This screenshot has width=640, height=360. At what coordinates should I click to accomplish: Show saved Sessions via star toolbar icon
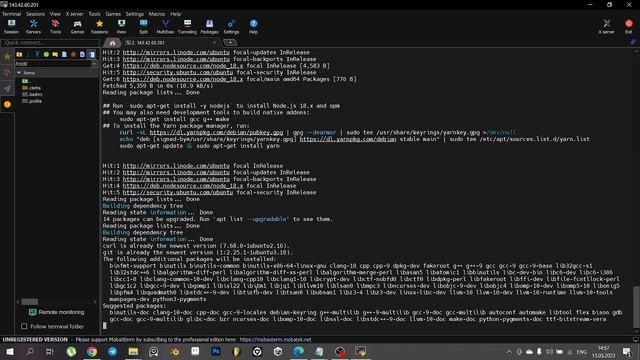[100, 27]
